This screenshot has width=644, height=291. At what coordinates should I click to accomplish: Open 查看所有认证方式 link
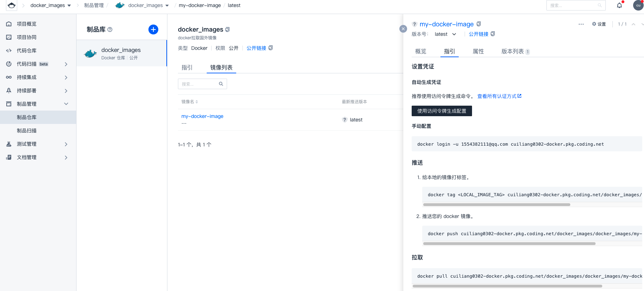499,96
